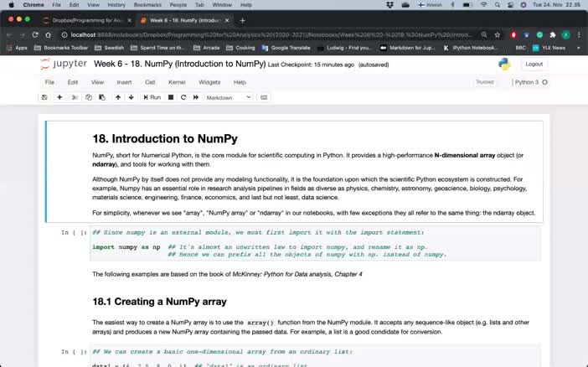
Task: Open the Chrome Bookmarks menu in menu bar
Action: pos(147,5)
